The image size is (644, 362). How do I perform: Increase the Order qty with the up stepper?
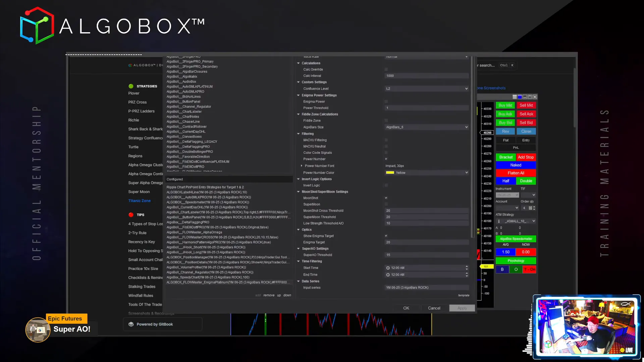pyautogui.click(x=534, y=207)
